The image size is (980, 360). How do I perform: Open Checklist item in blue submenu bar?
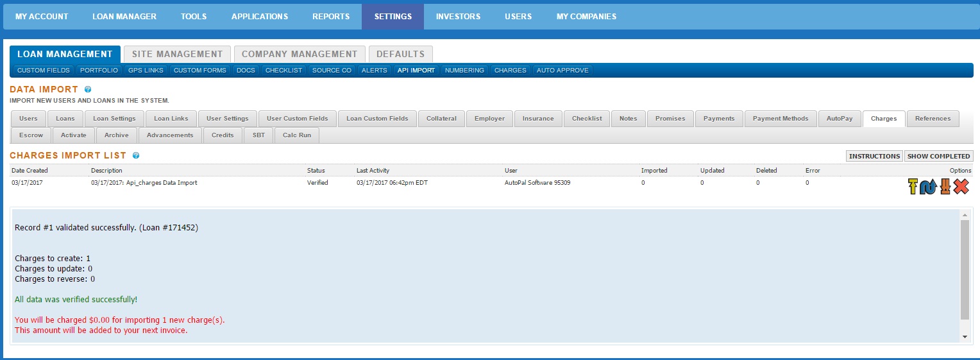(283, 71)
